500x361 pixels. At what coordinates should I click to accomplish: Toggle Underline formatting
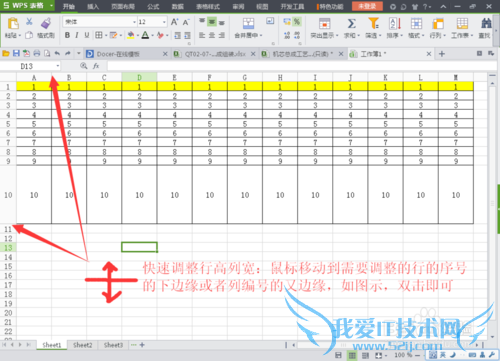click(87, 35)
